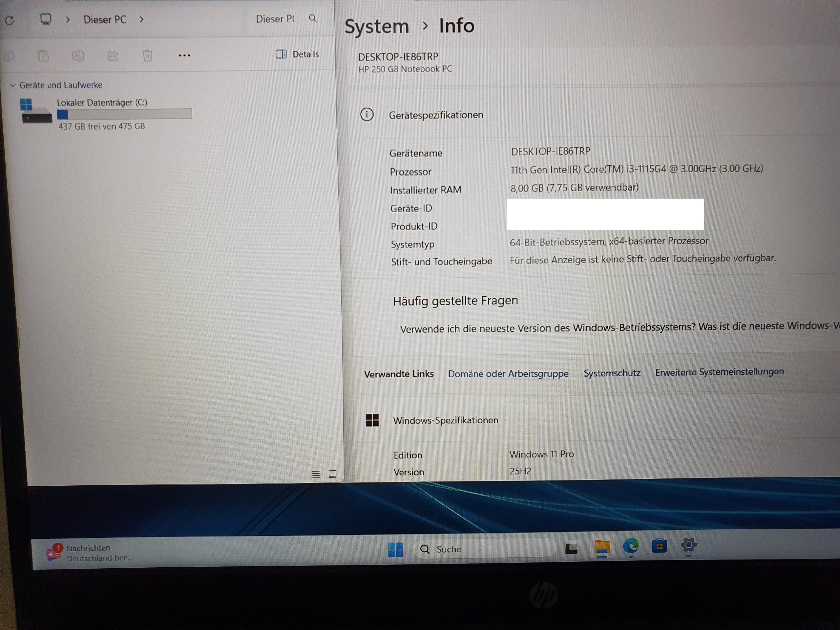Click the share icon in Explorer toolbar
Viewport: 840px width, 630px height.
point(113,56)
